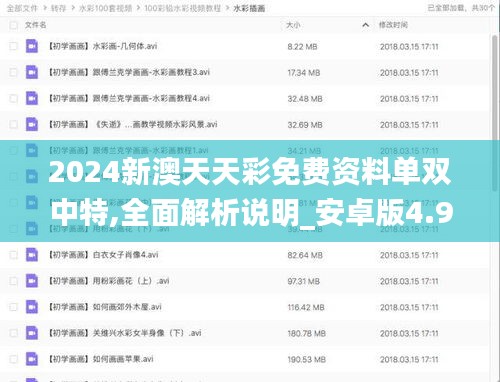Open file 关维兴水彩女半身像（下）.avi
Screen dimensions: 500x382
pyautogui.click(x=125, y=333)
